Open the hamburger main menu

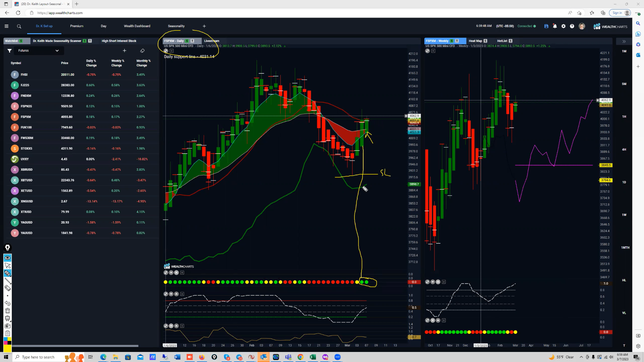(6, 26)
